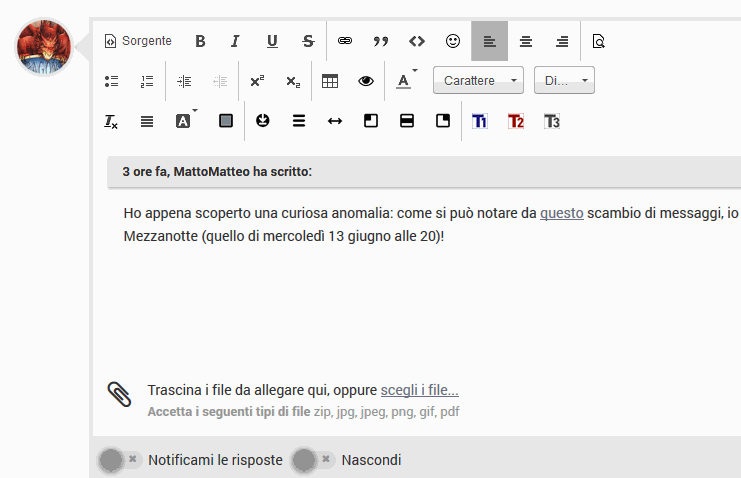
Task: Apply strikethrough to text
Action: (x=308, y=41)
